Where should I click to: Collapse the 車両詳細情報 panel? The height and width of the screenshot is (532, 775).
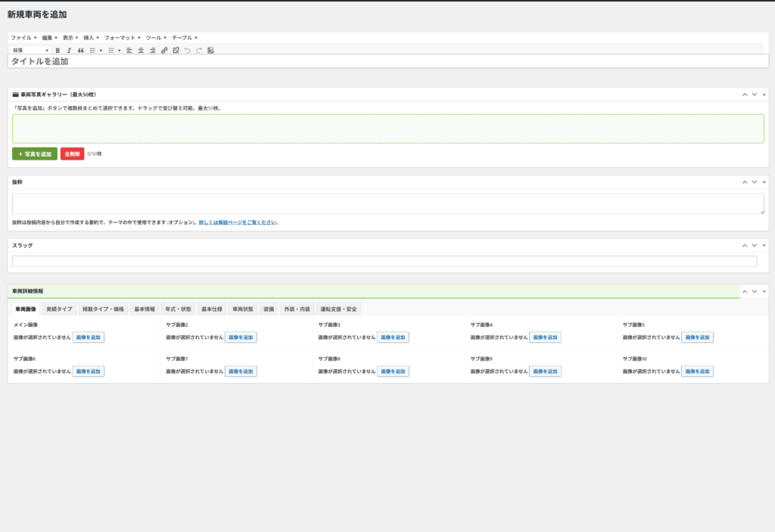tap(764, 291)
